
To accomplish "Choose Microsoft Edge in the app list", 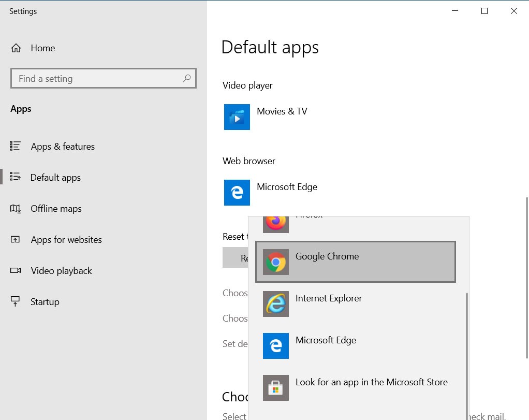I will click(326, 341).
